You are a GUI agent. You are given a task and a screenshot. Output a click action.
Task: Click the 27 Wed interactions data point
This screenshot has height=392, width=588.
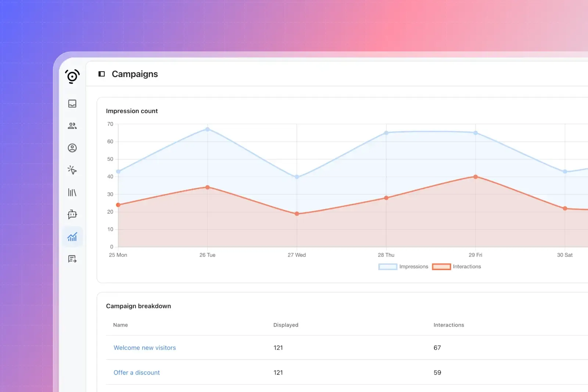[x=297, y=214]
